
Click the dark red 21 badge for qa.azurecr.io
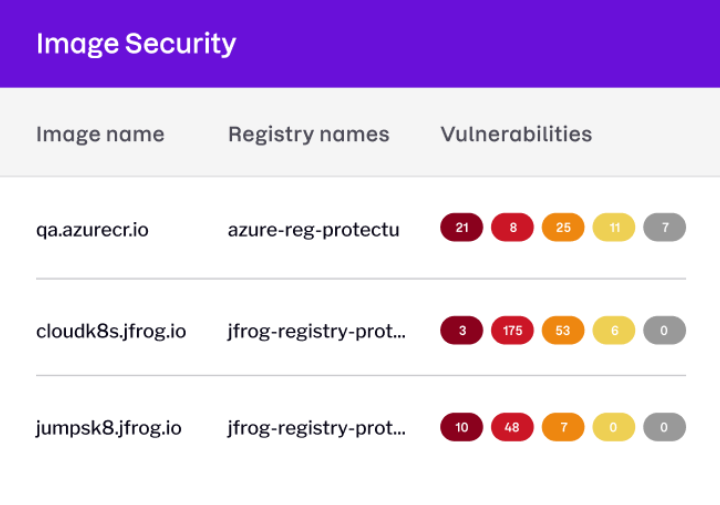[x=461, y=227]
